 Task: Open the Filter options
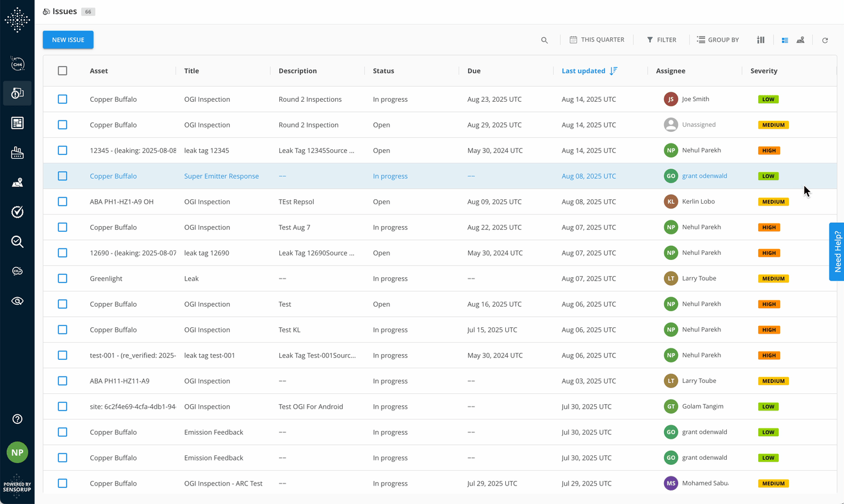click(x=661, y=40)
